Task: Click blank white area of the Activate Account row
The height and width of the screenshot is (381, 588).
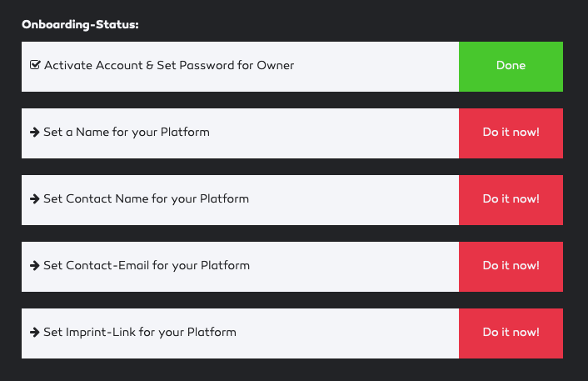Action: tap(375, 67)
